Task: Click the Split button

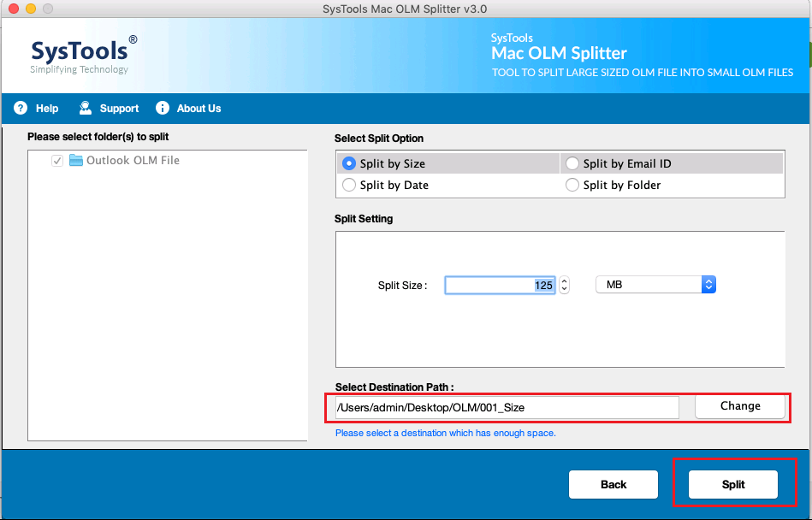Action: pos(733,484)
